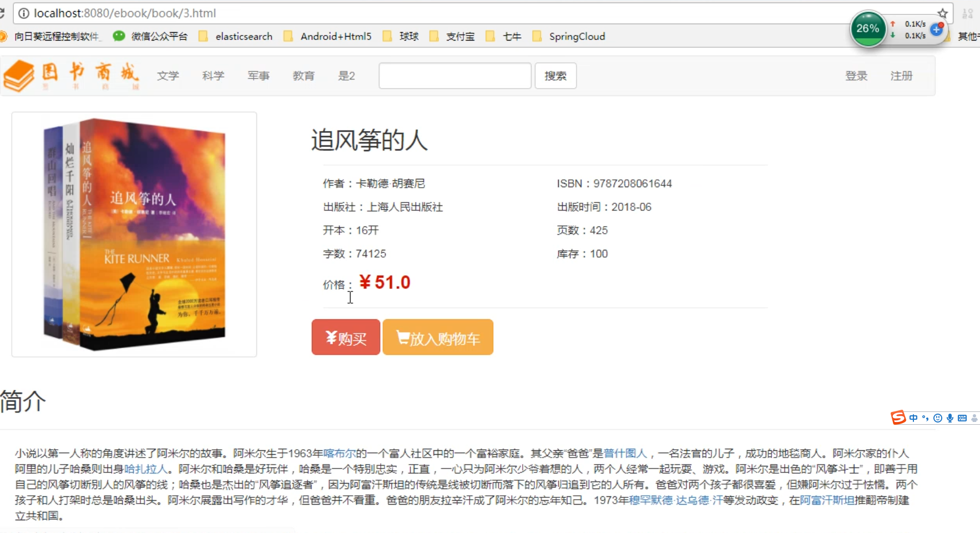Screen dimensions: 980x533
Task: Click the 出版时间：2018-06 text
Action: click(x=604, y=207)
